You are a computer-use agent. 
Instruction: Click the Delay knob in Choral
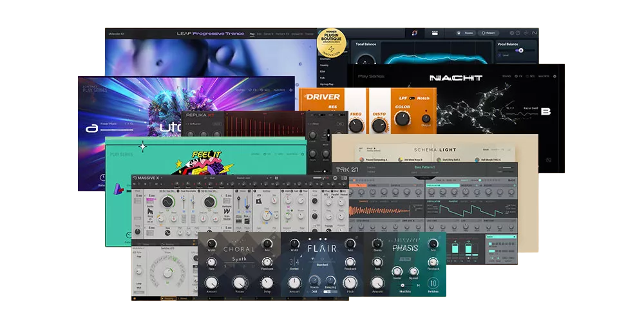267,283
